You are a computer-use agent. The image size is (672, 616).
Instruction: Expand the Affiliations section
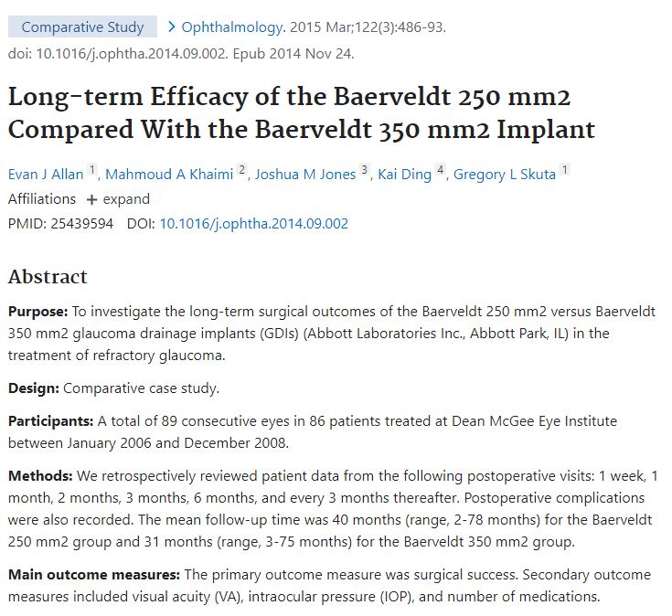pyautogui.click(x=118, y=199)
